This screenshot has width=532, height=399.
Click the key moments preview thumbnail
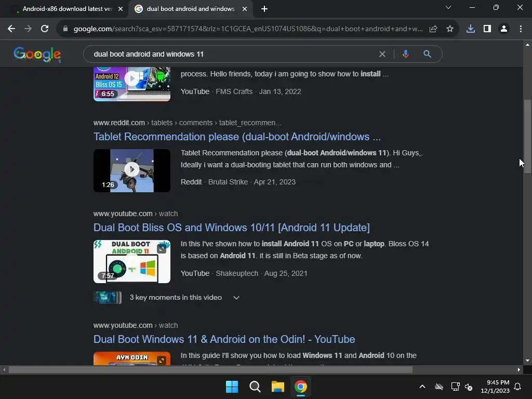coord(107,298)
